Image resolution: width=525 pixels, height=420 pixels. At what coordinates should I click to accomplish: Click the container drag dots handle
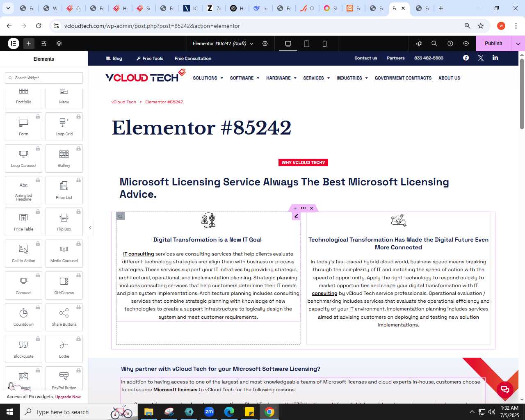click(303, 208)
